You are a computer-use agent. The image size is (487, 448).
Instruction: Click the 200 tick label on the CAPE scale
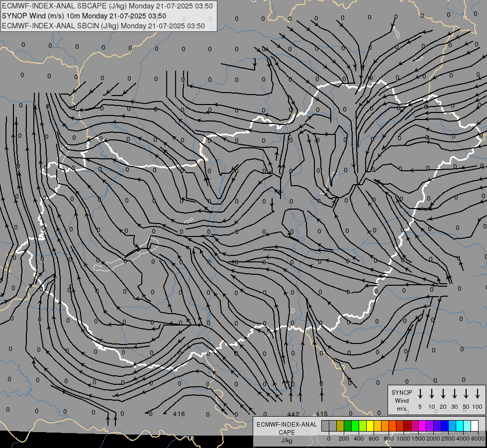click(x=344, y=439)
